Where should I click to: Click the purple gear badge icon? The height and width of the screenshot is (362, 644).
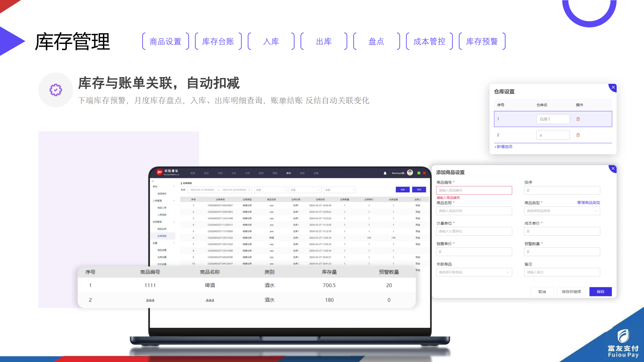point(56,90)
